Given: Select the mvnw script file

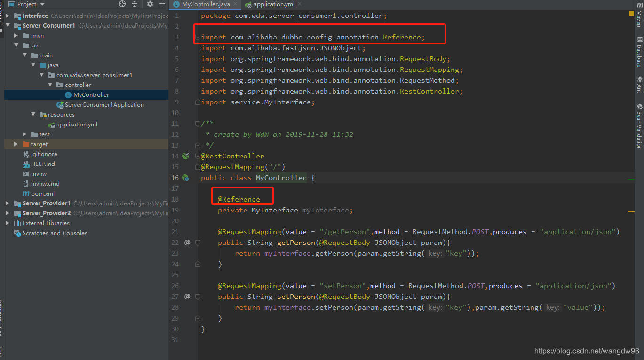Looking at the screenshot, I should tap(39, 174).
